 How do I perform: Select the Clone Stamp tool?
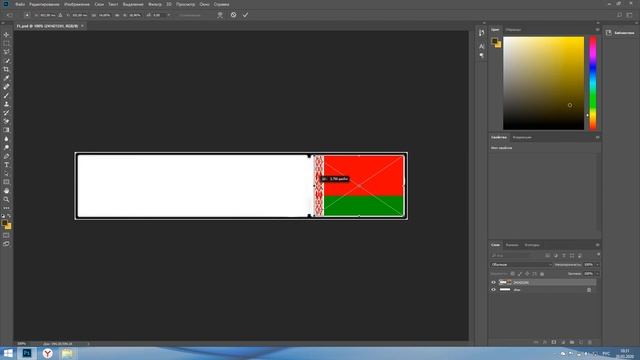tap(6, 104)
